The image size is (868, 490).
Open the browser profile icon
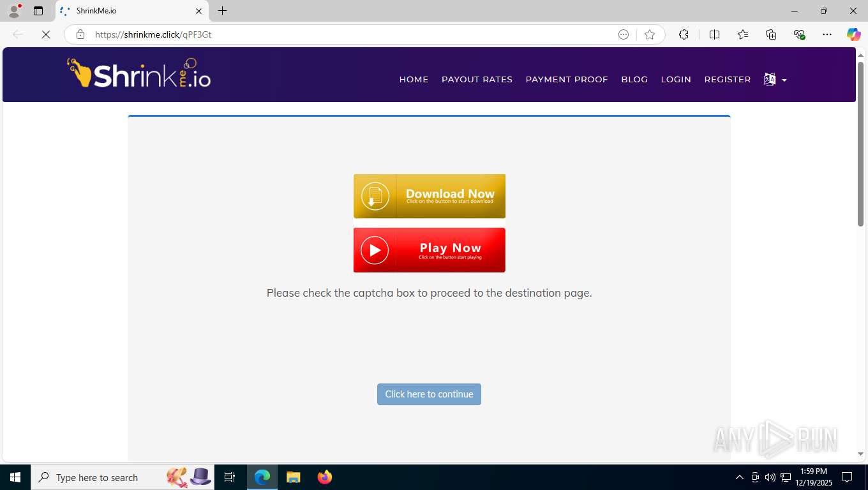tap(13, 11)
